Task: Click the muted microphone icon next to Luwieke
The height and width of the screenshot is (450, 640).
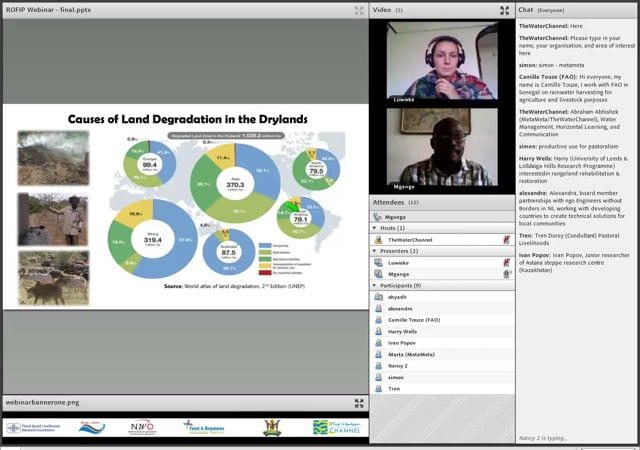Action: click(507, 263)
